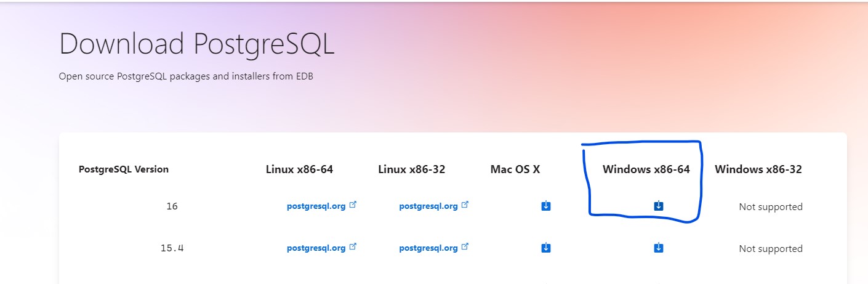Download PostgreSQL 16 for Windows x86-64
Image resolution: width=868 pixels, height=284 pixels.
click(x=658, y=206)
